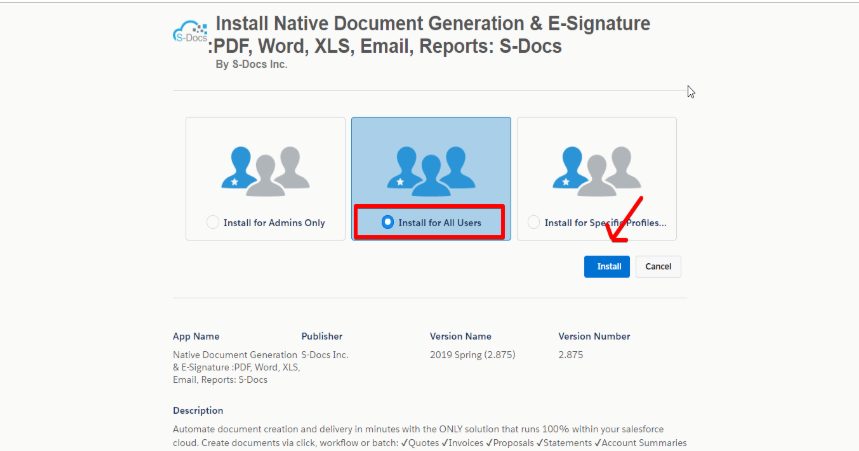This screenshot has width=859, height=451.
Task: Click the Install for All Users label text
Action: point(440,222)
